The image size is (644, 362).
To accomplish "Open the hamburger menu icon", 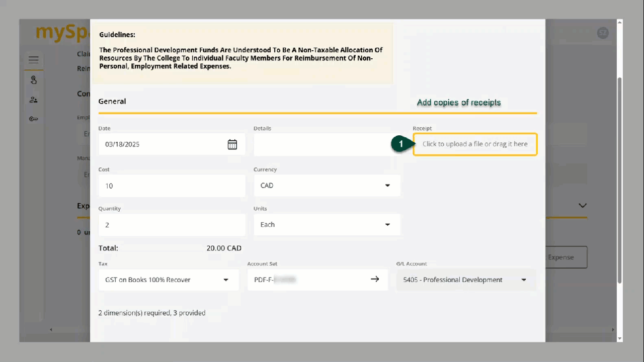I will [33, 60].
